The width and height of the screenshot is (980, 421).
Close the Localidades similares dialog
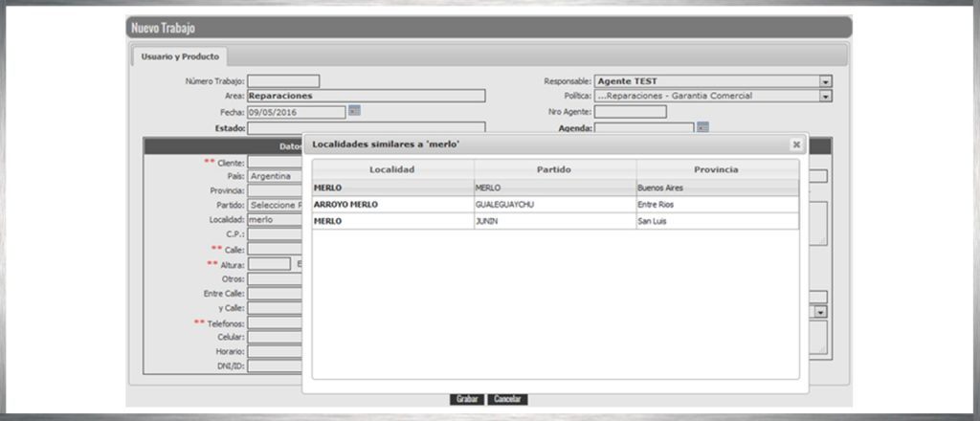(795, 144)
